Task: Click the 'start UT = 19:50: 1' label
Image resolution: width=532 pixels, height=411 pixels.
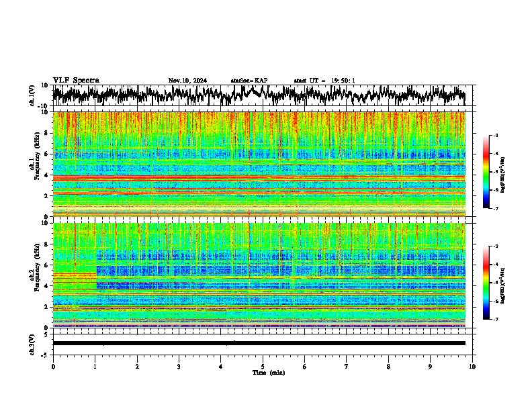Action: coord(324,81)
